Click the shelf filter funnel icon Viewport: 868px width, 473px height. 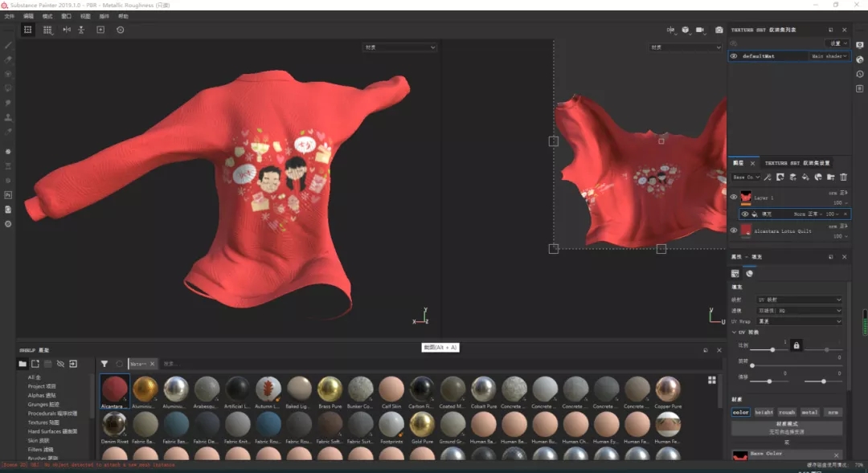pyautogui.click(x=104, y=364)
